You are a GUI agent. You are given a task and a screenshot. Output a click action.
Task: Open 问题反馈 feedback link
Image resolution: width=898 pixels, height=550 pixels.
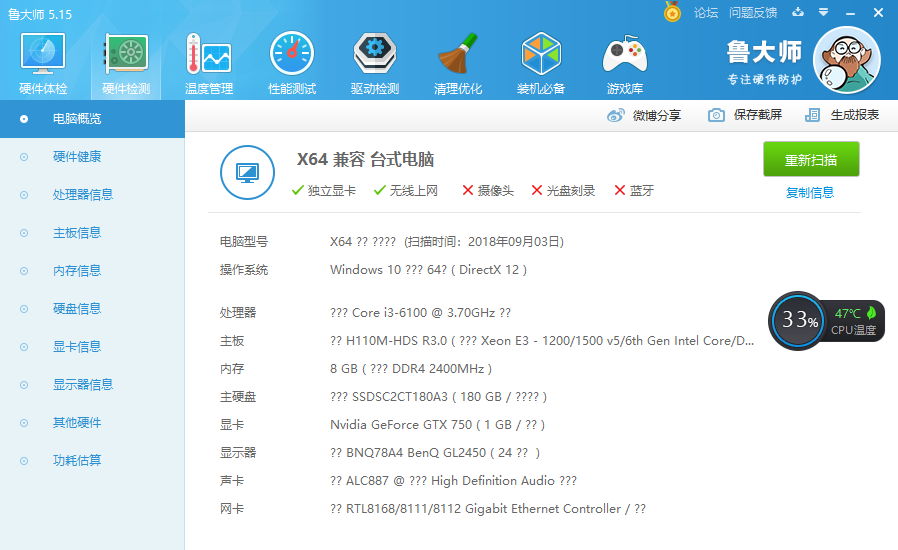pyautogui.click(x=753, y=13)
